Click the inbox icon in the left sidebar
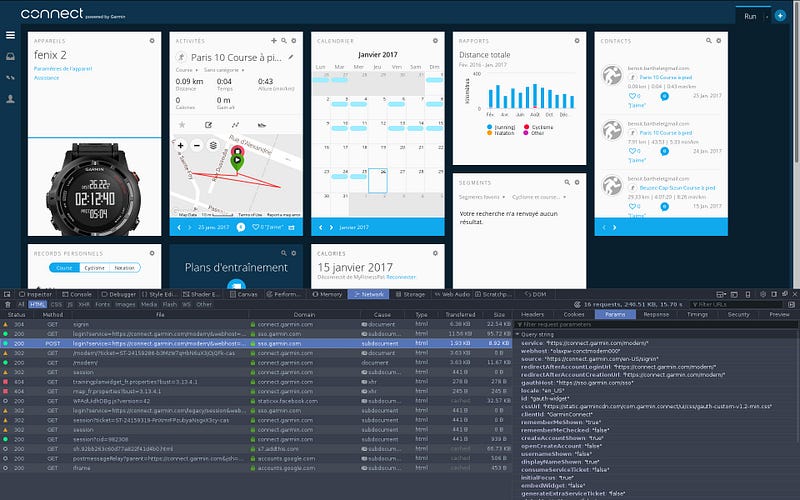Image resolution: width=800 pixels, height=500 pixels. click(x=10, y=57)
